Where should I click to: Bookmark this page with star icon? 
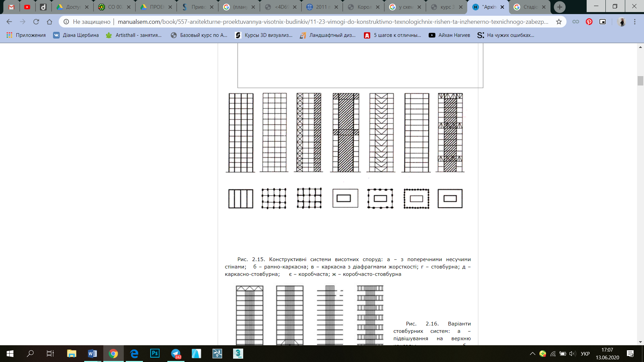[x=559, y=22]
